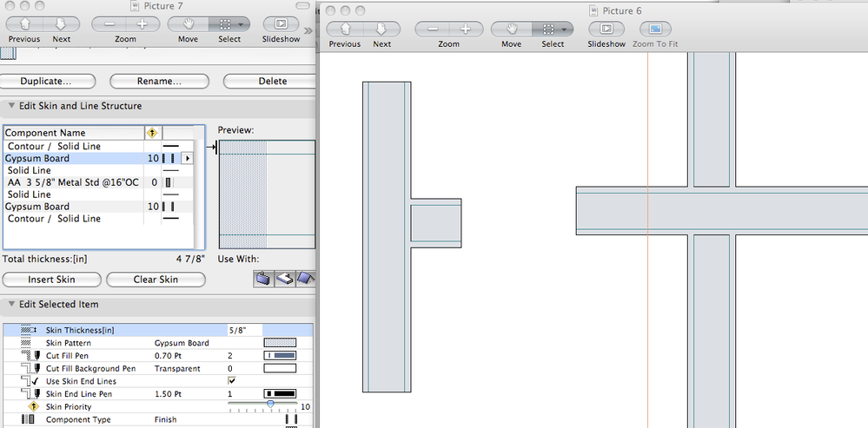
Task: Open Select tool dropdown arrow in Picture 6
Action: (x=565, y=30)
